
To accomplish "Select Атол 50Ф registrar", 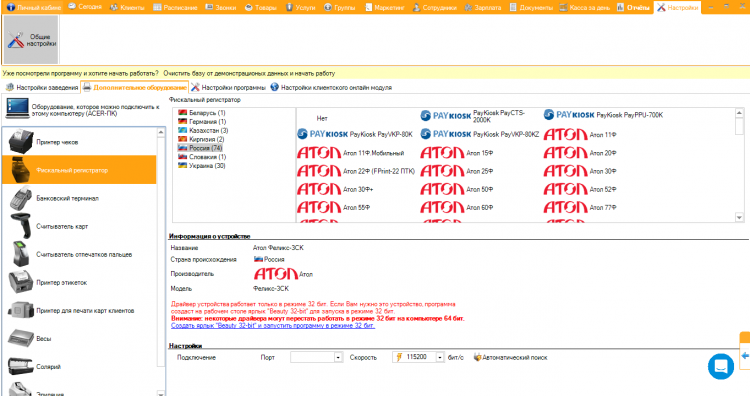I will (x=457, y=189).
